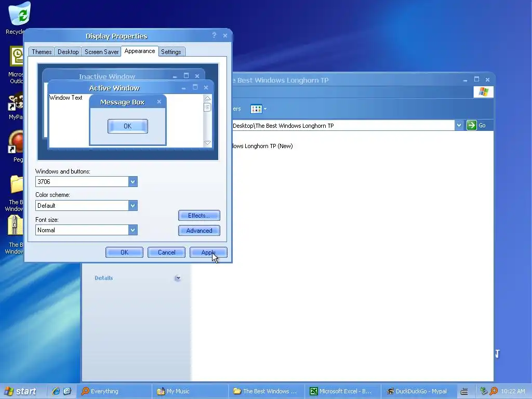Click the clock showing 10:22 AM
This screenshot has width=532, height=399.
513,391
